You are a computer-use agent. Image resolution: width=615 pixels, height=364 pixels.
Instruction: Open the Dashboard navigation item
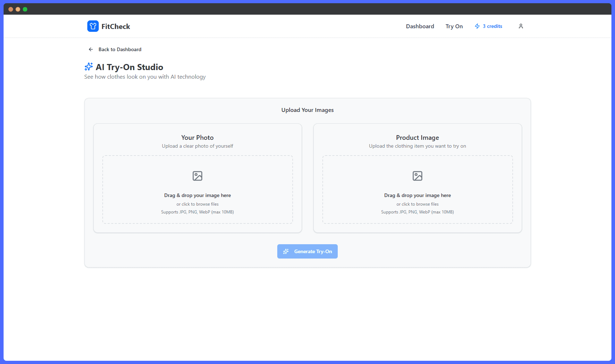420,26
